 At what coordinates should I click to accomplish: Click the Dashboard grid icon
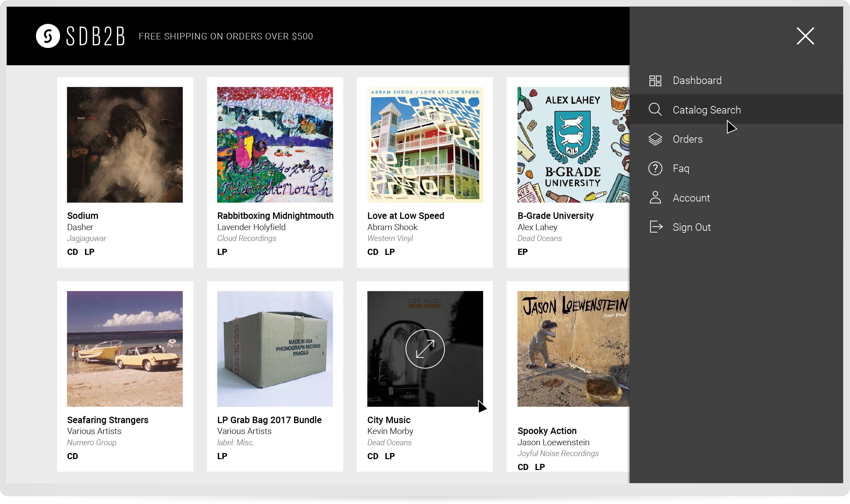[x=655, y=81]
